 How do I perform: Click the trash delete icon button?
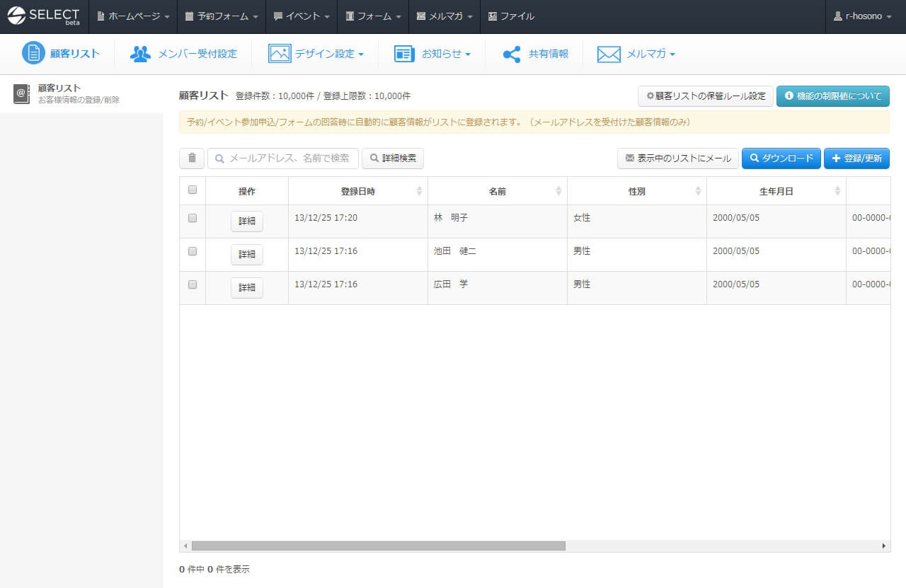(x=192, y=158)
